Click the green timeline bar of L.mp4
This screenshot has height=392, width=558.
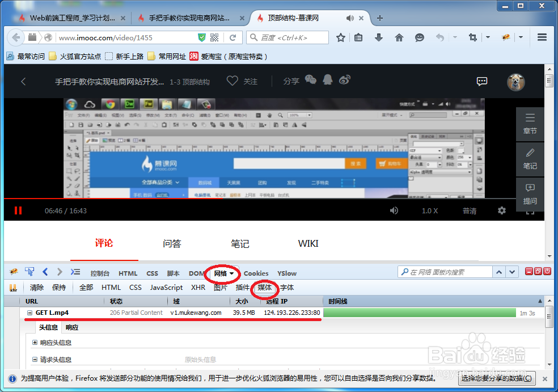(420, 313)
